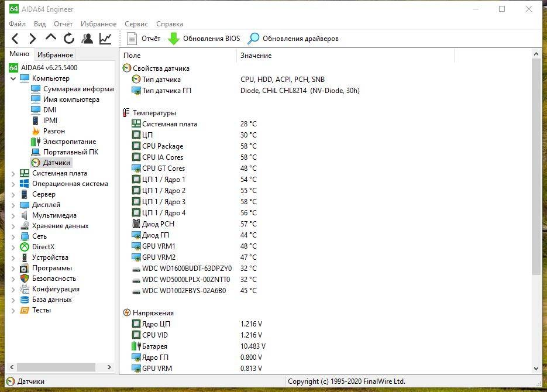Click Обновления драйверов toolbar button
This screenshot has height=392, width=547.
coord(293,39)
